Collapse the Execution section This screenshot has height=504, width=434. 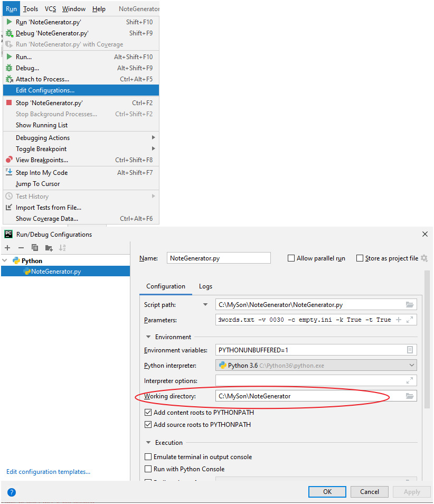[148, 443]
